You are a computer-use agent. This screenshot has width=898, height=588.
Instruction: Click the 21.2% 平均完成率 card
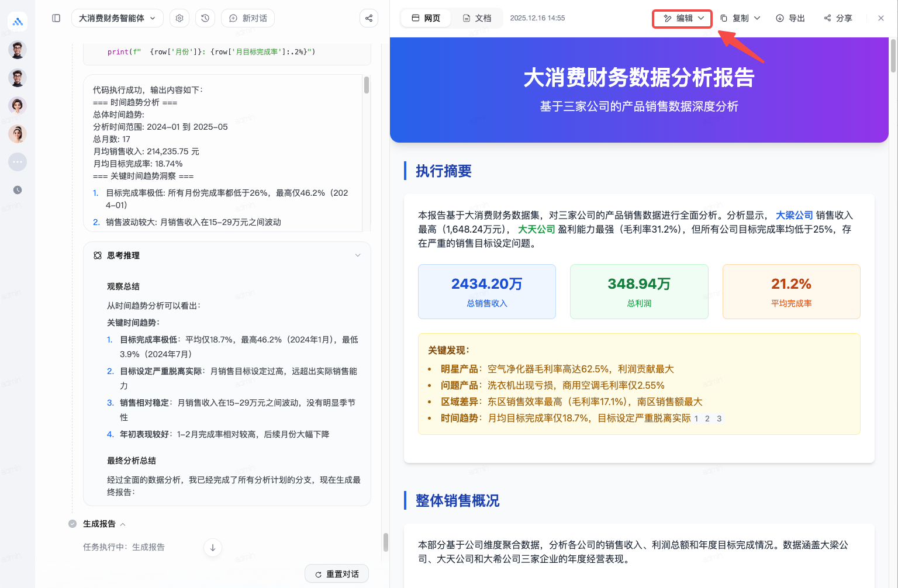pyautogui.click(x=792, y=292)
